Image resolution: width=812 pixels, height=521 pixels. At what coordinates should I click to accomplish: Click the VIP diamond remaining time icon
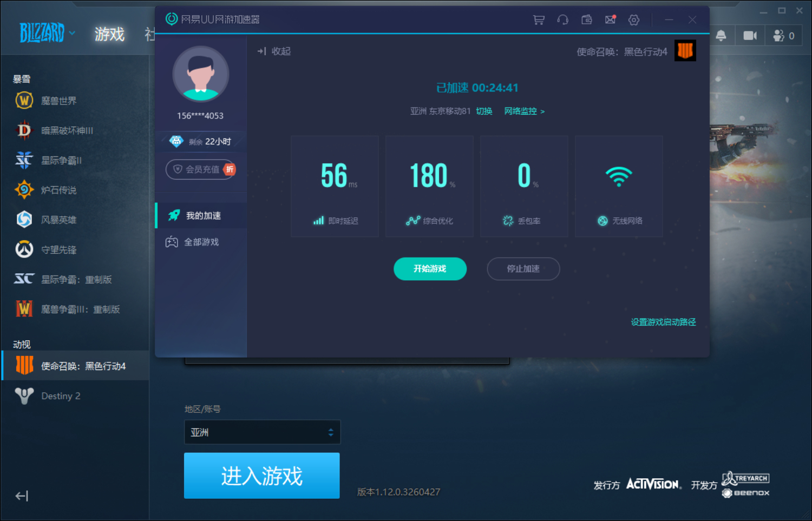pos(176,141)
